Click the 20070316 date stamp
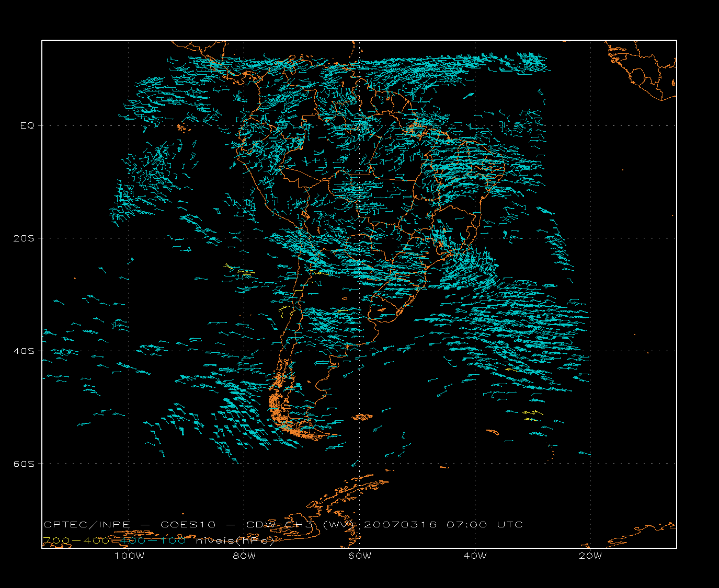Viewport: 719px width, 588px height. click(400, 525)
